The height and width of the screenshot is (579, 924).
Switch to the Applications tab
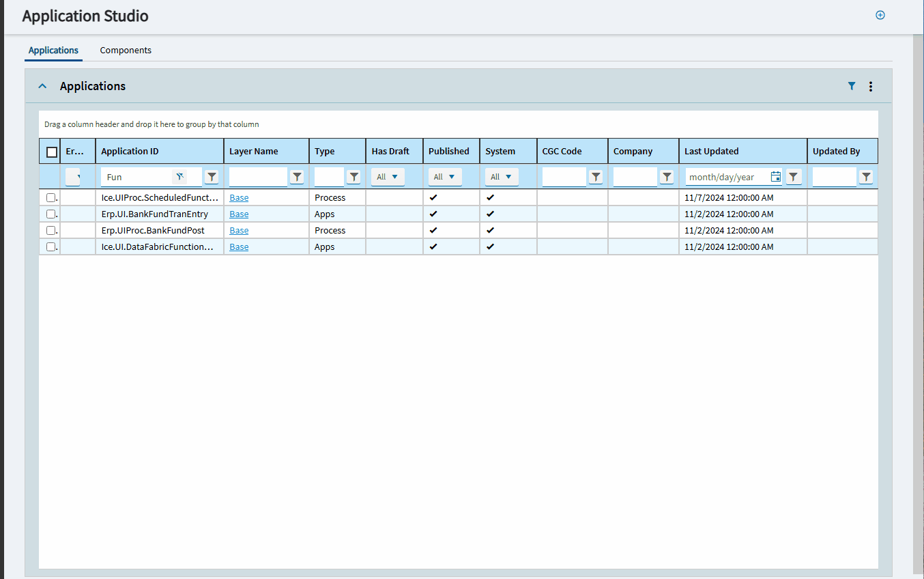point(53,50)
